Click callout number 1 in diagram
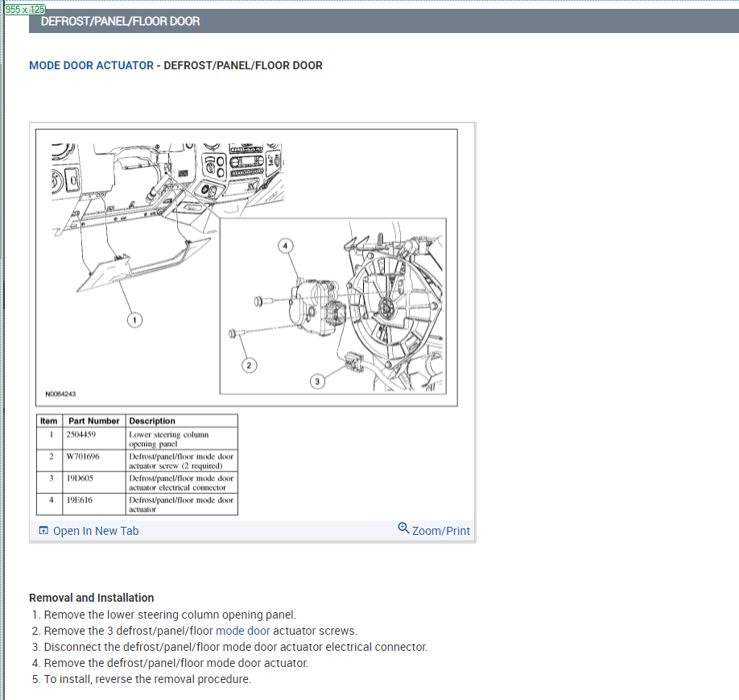Screen dimensions: 739x700 134,321
